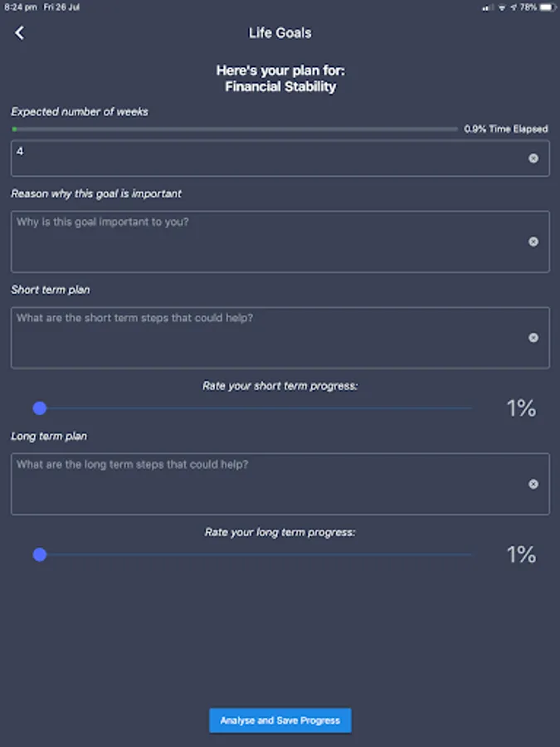Select the Wi-Fi icon in the status bar

pos(502,7)
